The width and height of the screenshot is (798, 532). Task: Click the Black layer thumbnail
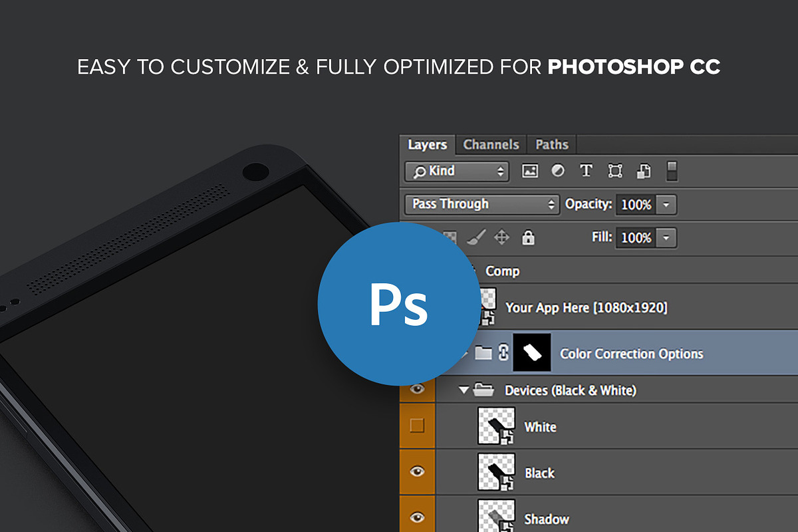click(x=497, y=472)
